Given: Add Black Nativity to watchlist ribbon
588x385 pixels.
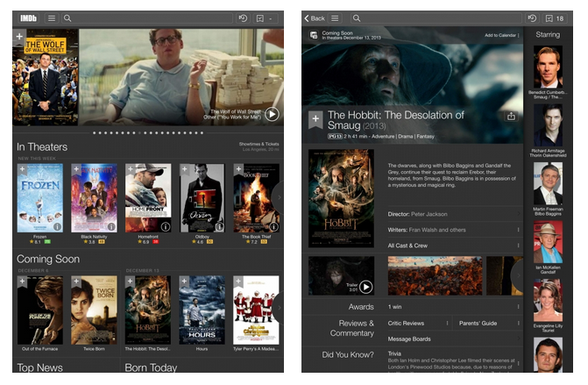Looking at the screenshot, I should (x=76, y=169).
